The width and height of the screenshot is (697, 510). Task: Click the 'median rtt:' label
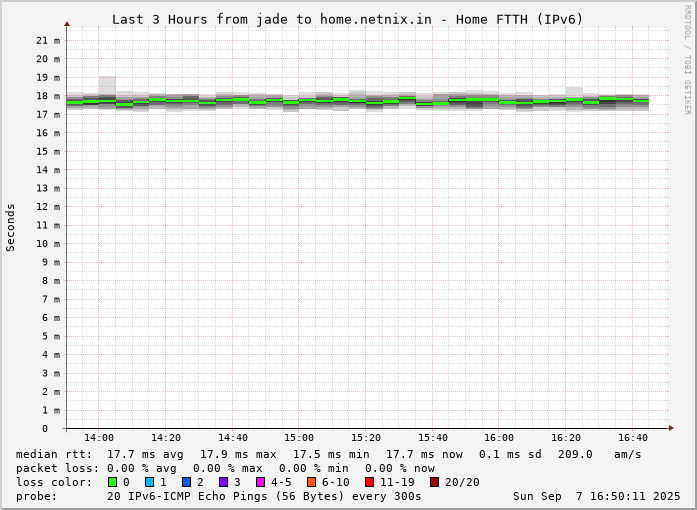click(54, 454)
